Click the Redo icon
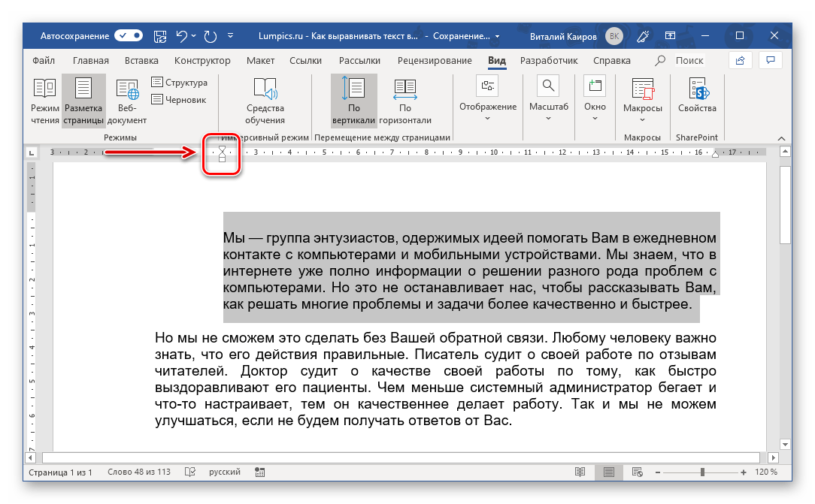The height and width of the screenshot is (504, 815). [x=210, y=35]
